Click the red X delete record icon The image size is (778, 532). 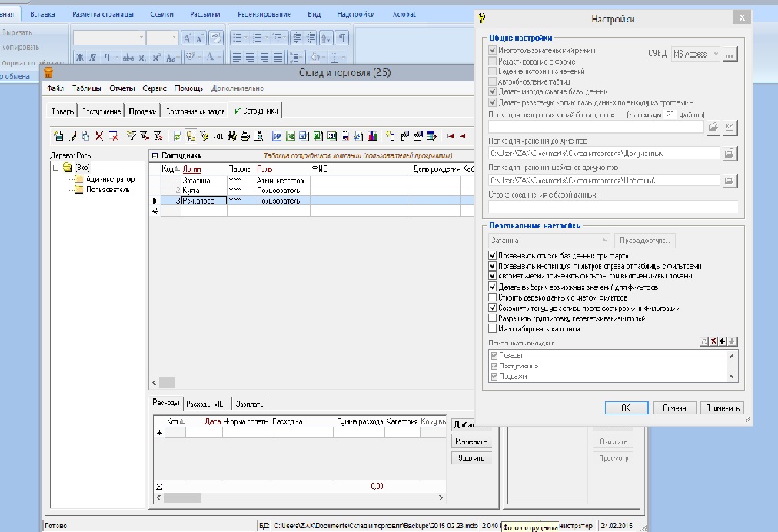tap(98, 136)
